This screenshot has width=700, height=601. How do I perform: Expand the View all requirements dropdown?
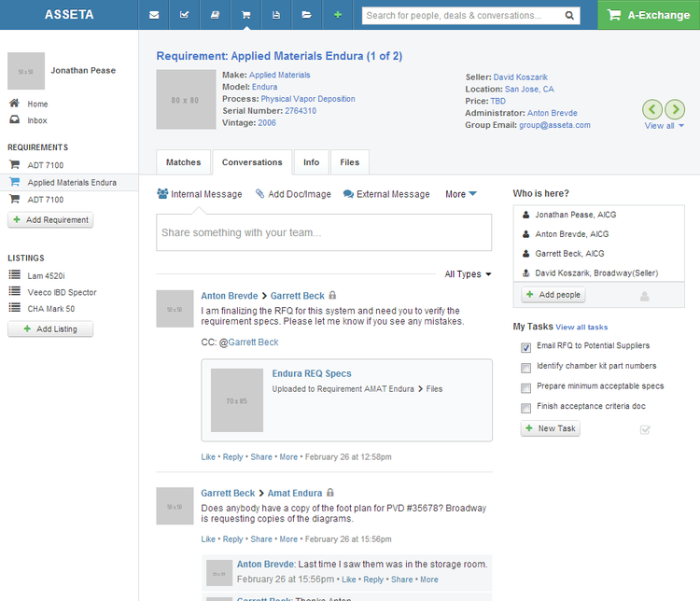point(664,126)
